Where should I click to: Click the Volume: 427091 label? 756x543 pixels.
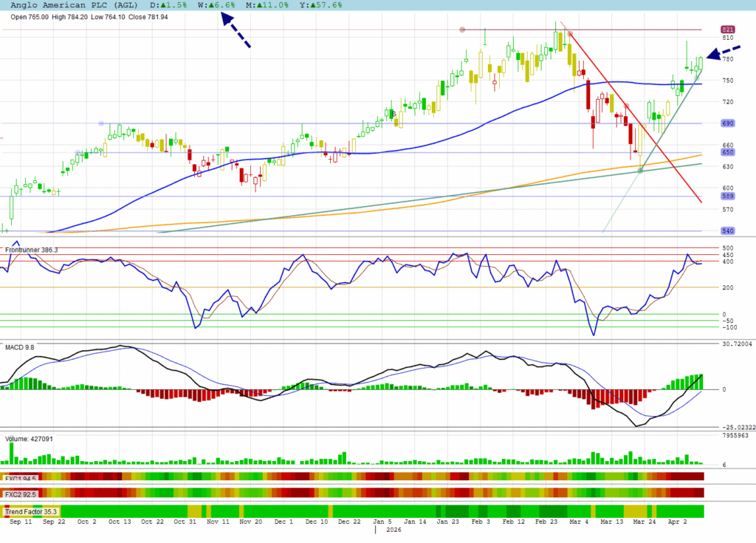pos(30,439)
